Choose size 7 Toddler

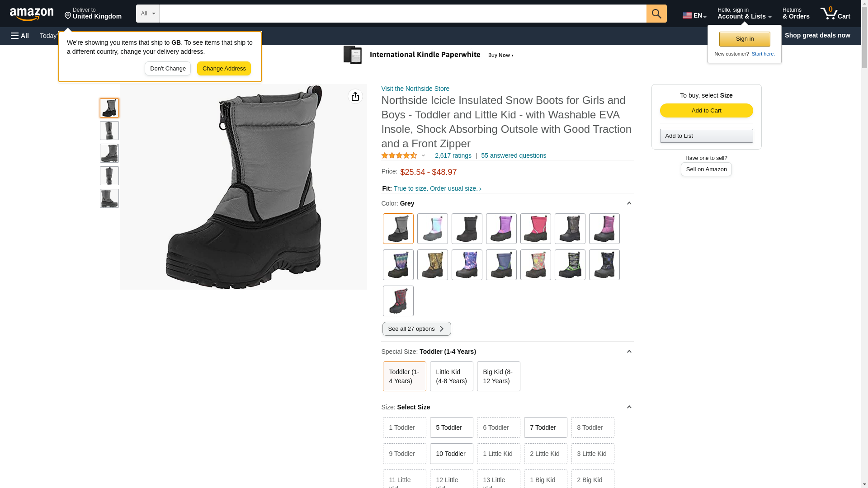[545, 427]
